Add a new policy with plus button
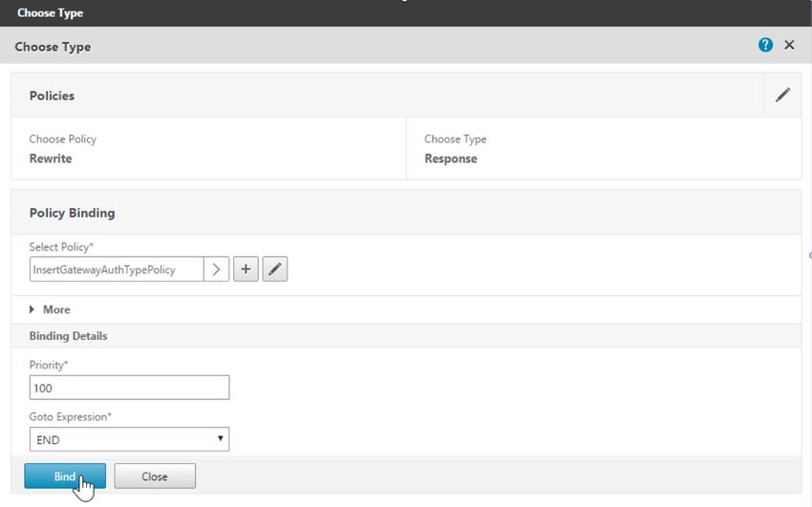Viewport: 812px width, 507px height. coord(246,269)
